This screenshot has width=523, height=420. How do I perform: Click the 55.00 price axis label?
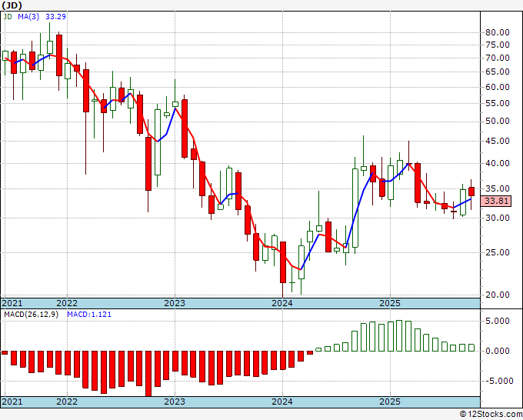[x=498, y=104]
